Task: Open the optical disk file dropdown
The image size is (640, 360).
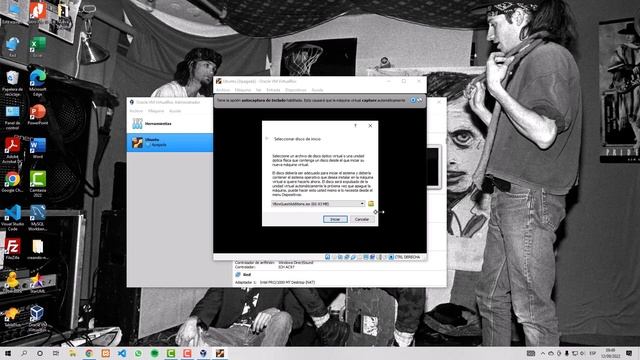Action: click(318, 204)
